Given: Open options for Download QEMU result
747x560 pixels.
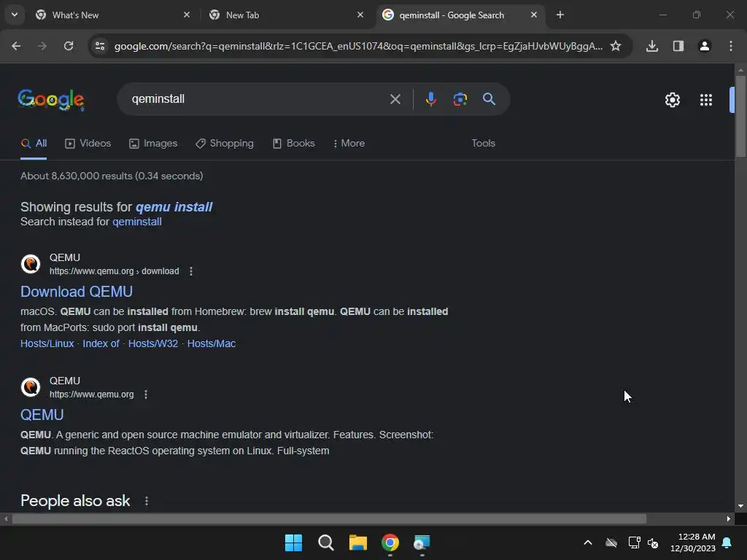Looking at the screenshot, I should click(x=191, y=271).
